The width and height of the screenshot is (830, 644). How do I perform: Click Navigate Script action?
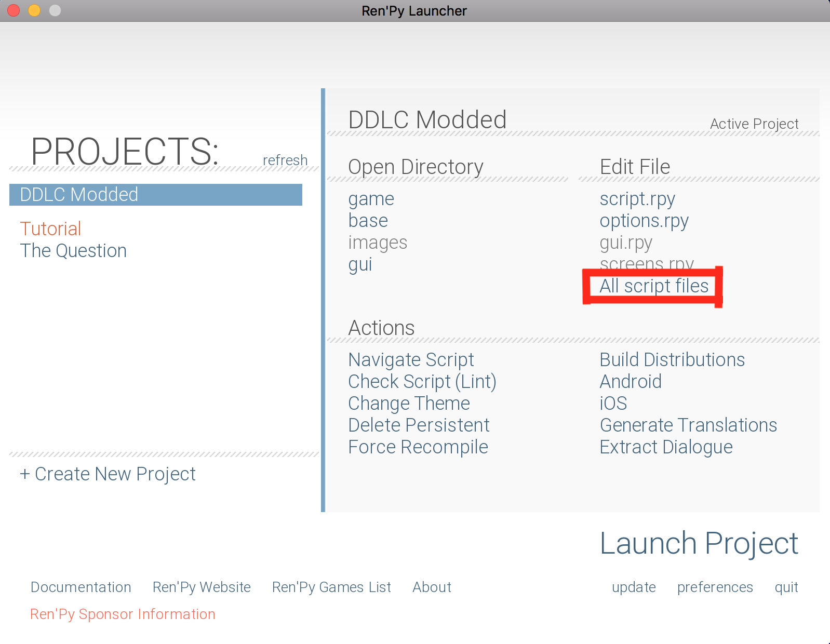point(411,360)
